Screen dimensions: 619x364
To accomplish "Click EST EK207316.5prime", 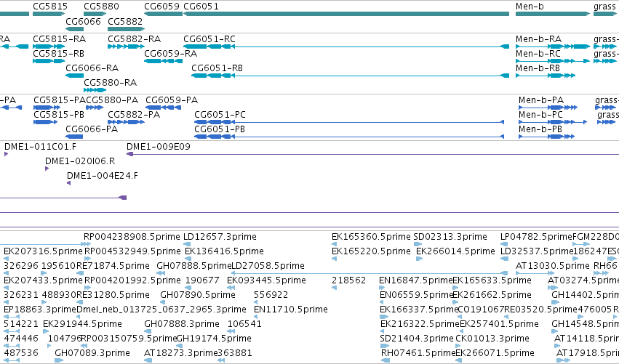I will [43, 251].
